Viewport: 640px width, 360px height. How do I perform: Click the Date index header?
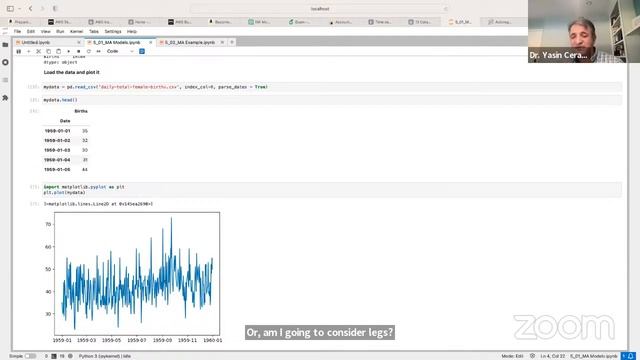(65, 121)
